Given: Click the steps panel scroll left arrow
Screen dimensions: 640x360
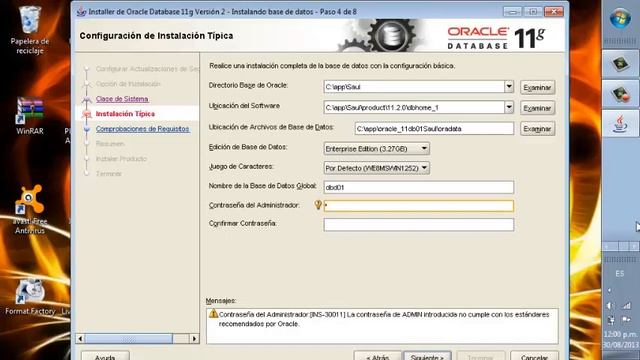Looking at the screenshot, I should point(80,338).
